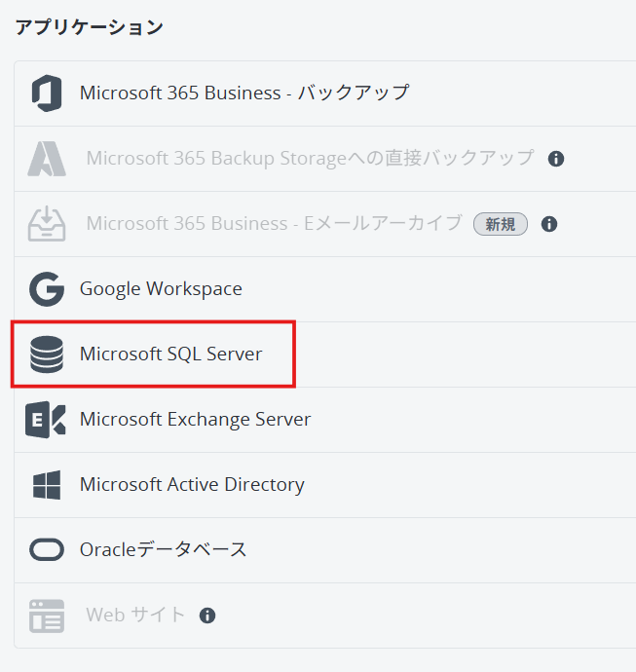Select Microsoft Active Directory

pyautogui.click(x=192, y=484)
